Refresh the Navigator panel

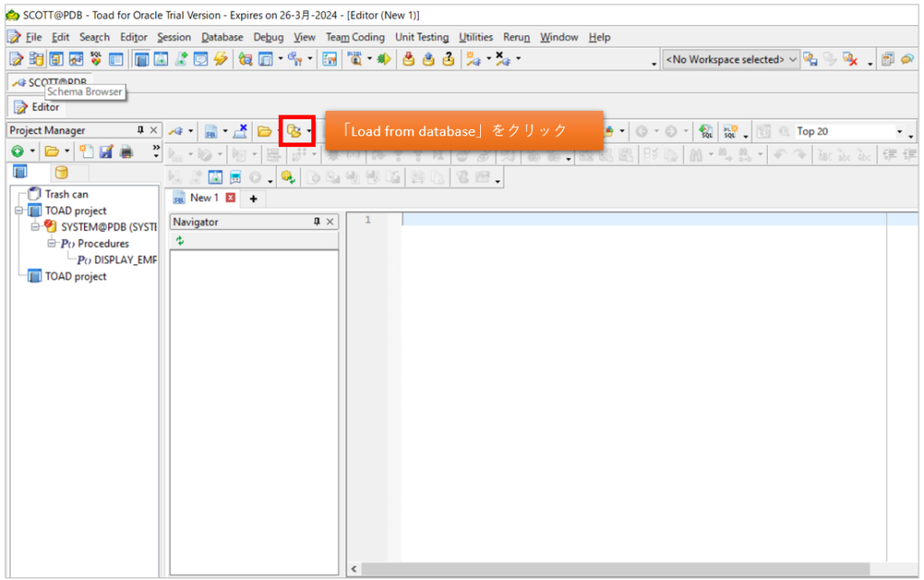click(x=180, y=240)
